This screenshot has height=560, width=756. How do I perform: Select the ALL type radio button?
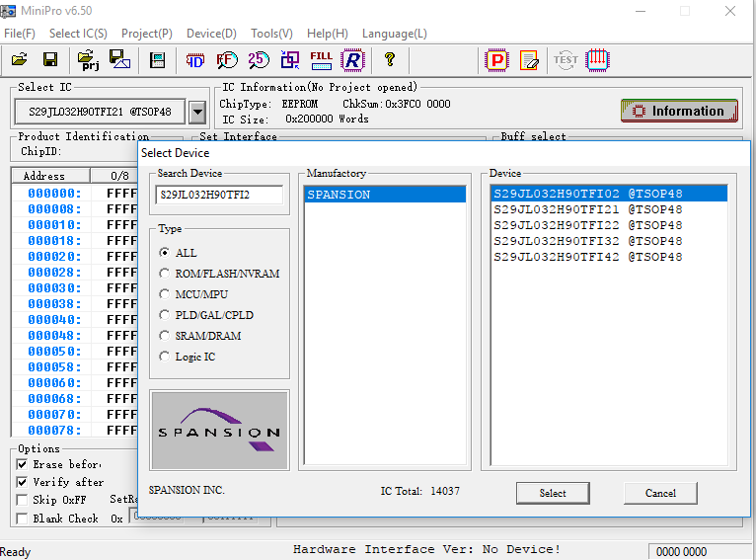165,253
